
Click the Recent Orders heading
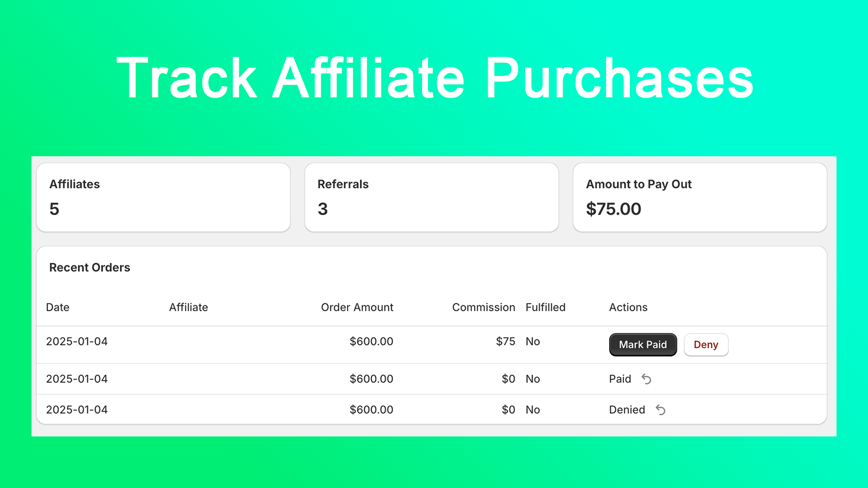(x=90, y=267)
